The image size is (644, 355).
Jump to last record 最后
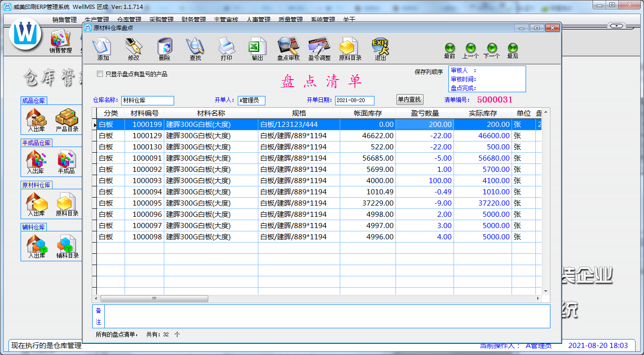[512, 51]
